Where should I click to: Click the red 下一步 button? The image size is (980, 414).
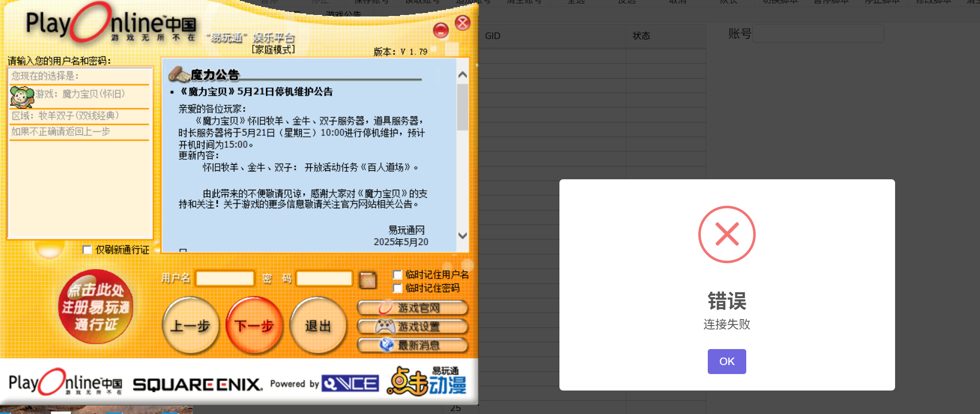coord(254,326)
